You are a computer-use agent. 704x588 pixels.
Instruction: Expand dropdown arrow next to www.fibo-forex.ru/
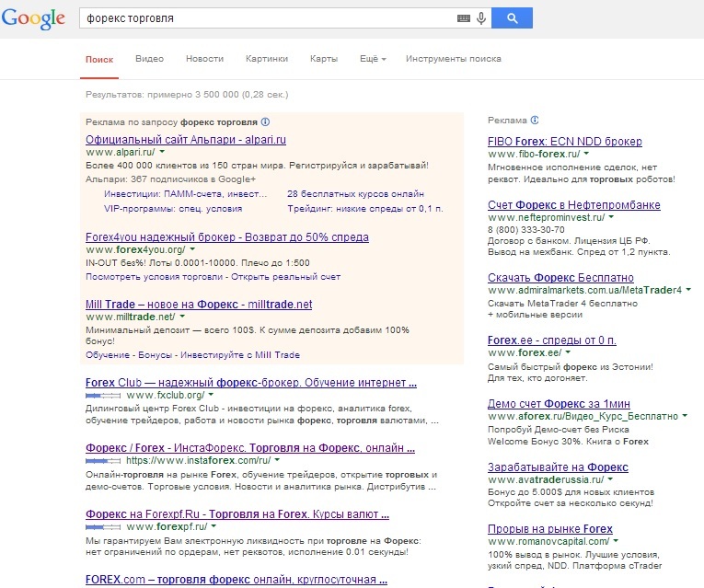(586, 154)
